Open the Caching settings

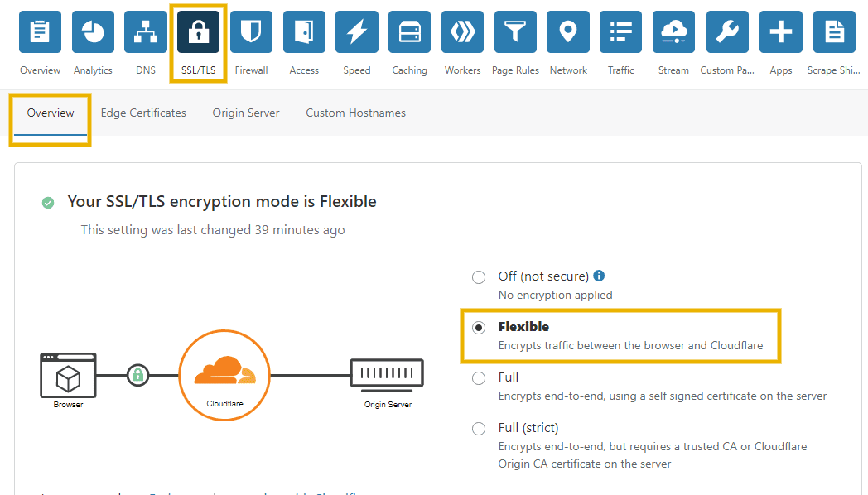(409, 31)
